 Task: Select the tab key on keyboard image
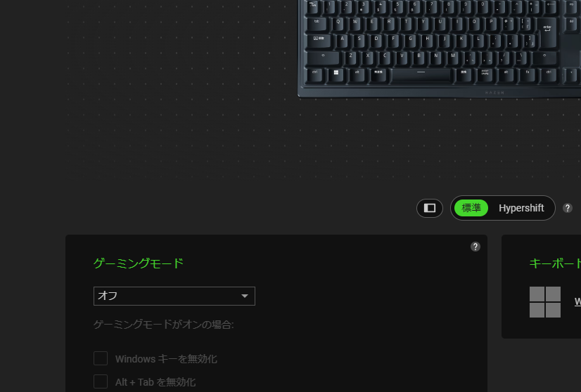(x=317, y=24)
